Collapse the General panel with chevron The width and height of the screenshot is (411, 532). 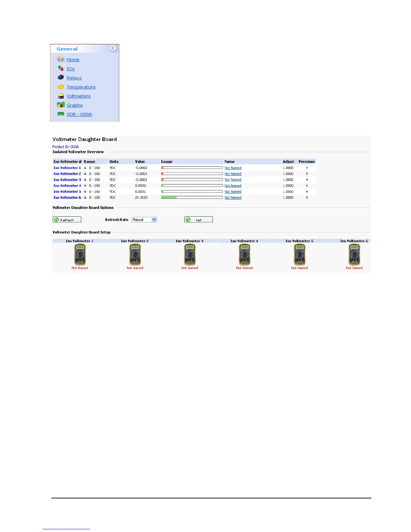[113, 48]
